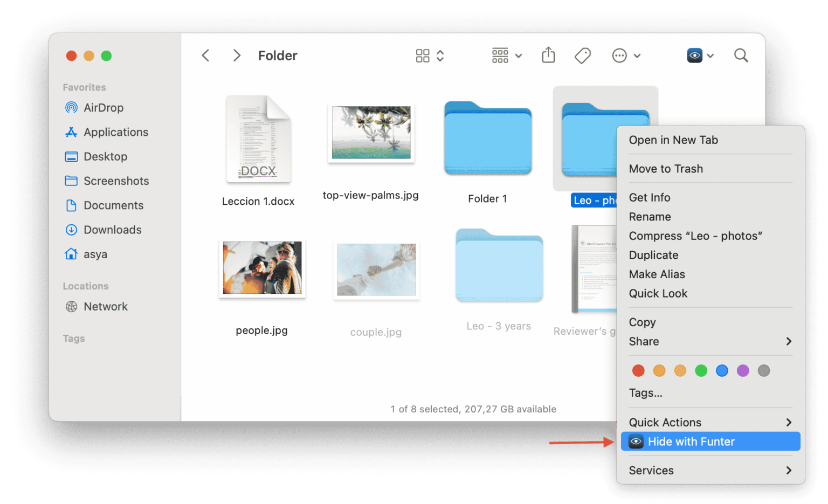Select the Screenshots sidebar entry

click(116, 181)
